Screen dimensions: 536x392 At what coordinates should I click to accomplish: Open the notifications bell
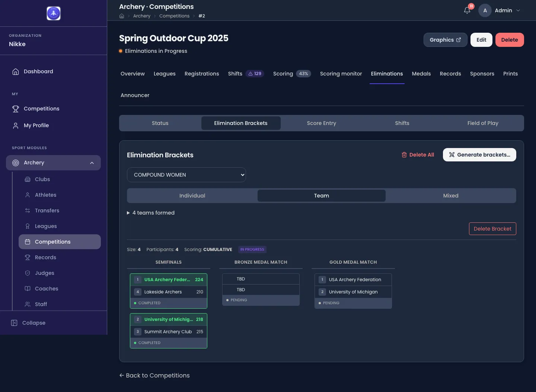pos(467,10)
